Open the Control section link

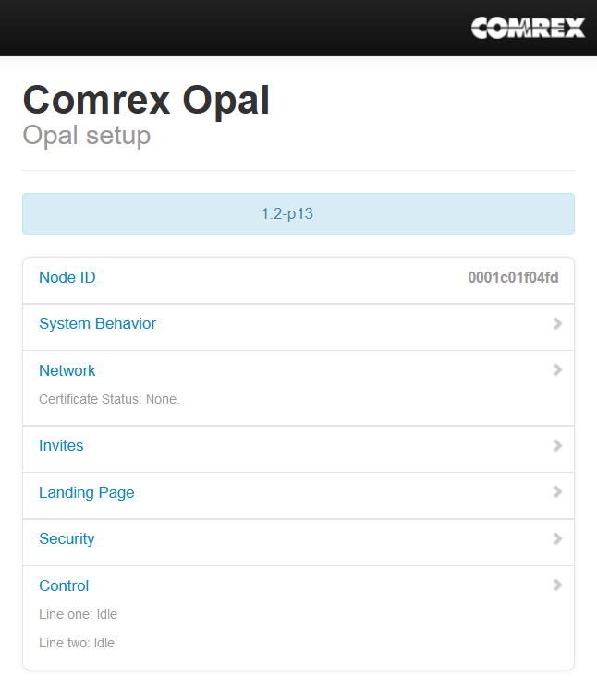pyautogui.click(x=64, y=585)
